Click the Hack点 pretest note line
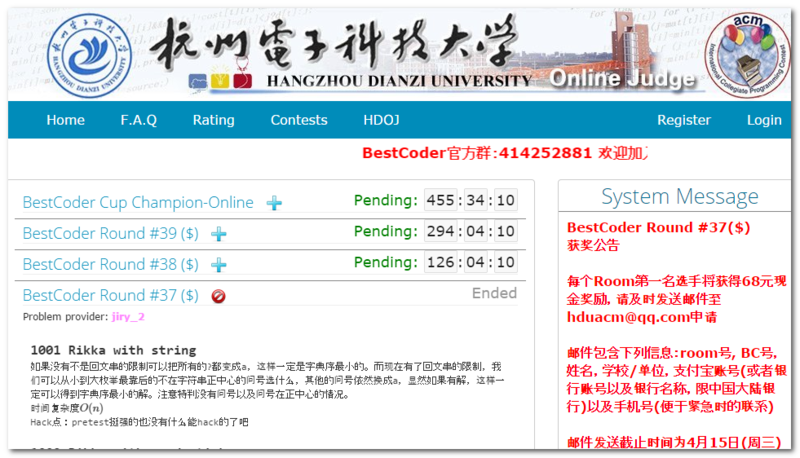 point(139,422)
